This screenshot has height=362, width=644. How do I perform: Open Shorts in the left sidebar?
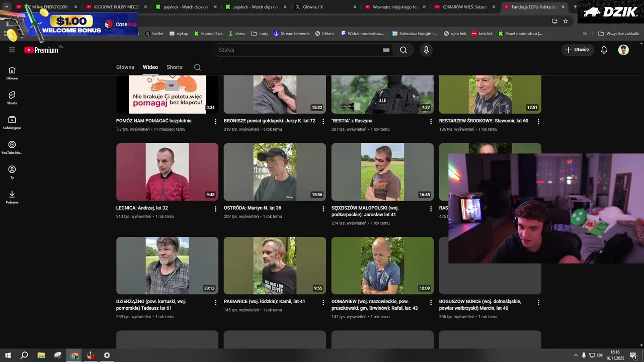12,98
